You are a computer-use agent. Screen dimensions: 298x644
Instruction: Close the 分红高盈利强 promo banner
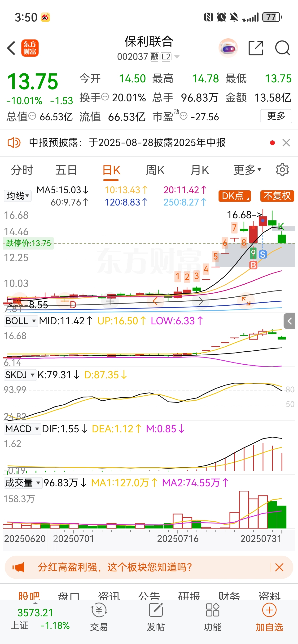pyautogui.click(x=279, y=567)
